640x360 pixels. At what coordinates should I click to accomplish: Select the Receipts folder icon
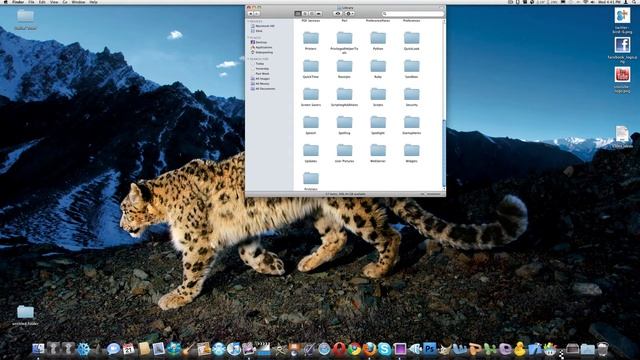[344, 67]
